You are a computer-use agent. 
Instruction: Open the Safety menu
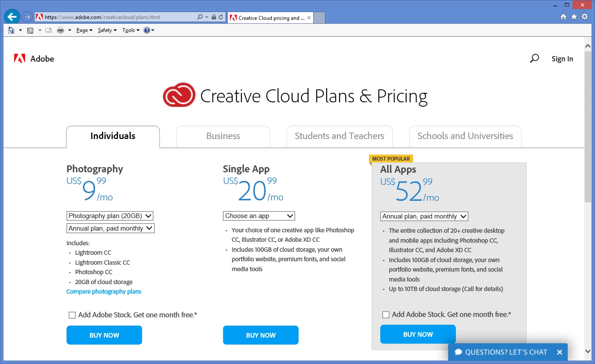(x=107, y=30)
